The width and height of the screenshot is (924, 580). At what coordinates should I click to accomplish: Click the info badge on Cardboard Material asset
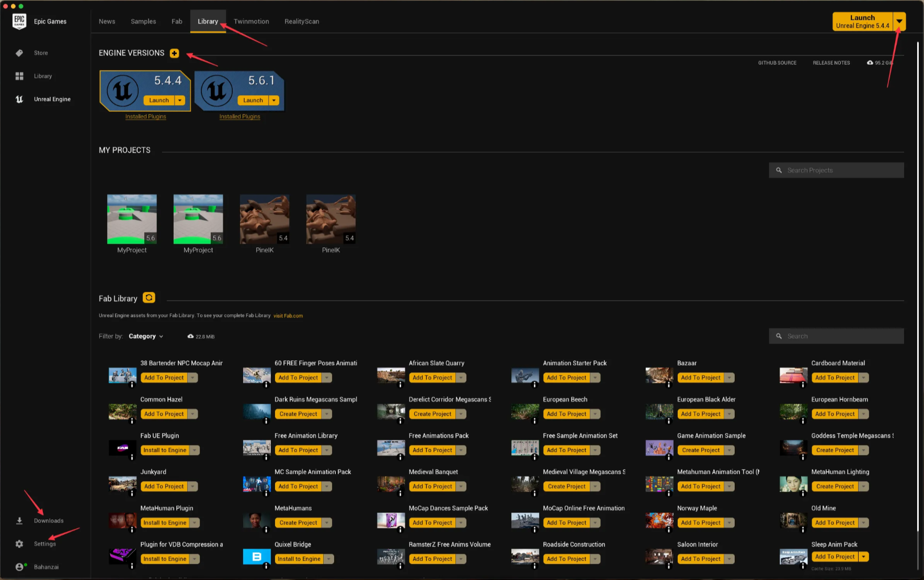click(x=803, y=385)
